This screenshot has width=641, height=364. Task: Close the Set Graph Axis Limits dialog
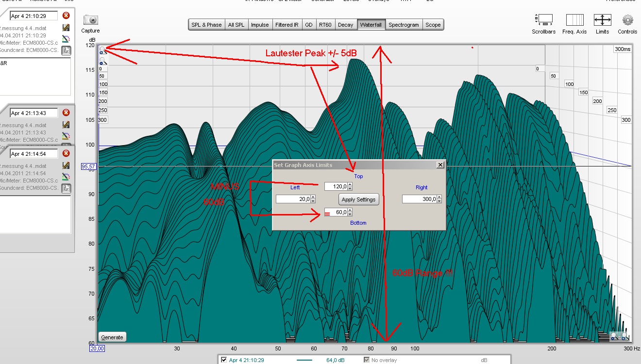coord(440,165)
